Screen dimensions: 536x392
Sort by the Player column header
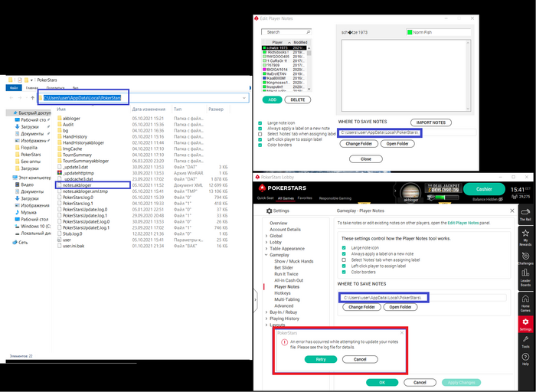pos(277,42)
